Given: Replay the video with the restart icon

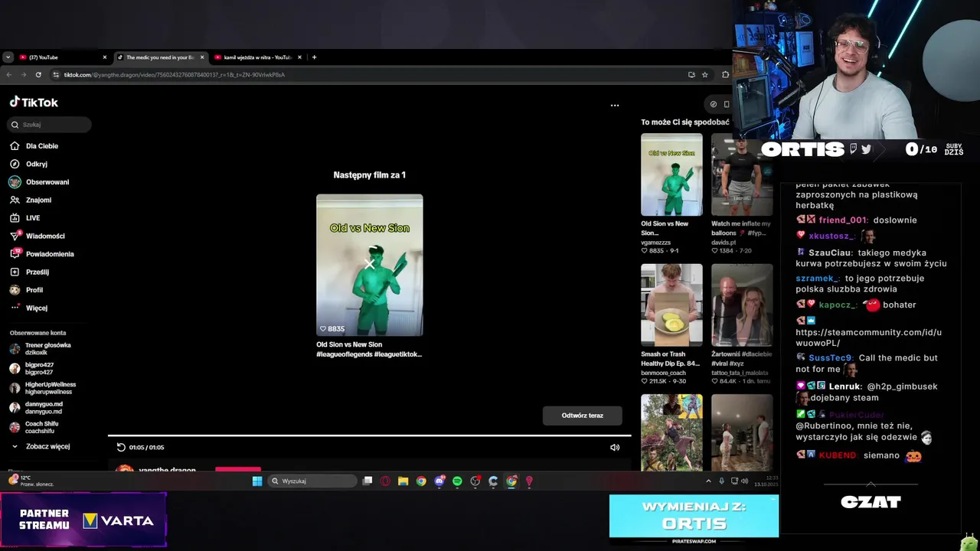Looking at the screenshot, I should (120, 447).
